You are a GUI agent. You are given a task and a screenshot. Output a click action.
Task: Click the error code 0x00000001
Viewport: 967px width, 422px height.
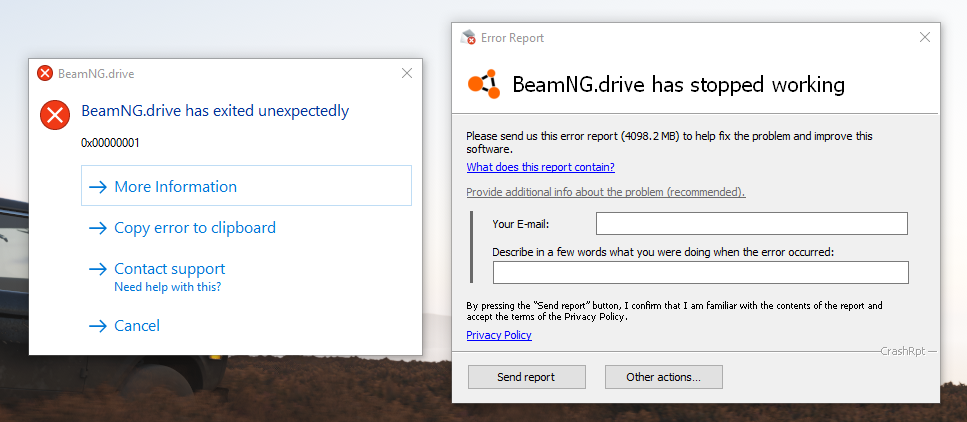click(x=110, y=143)
